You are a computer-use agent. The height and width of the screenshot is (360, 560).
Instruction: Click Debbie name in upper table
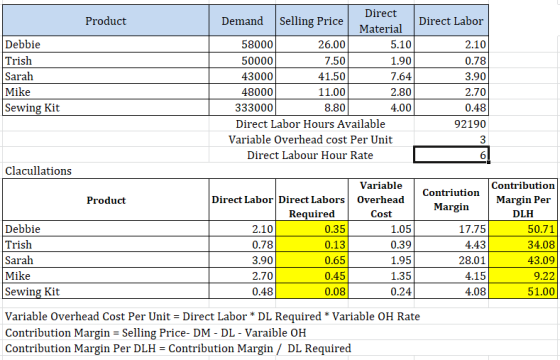click(x=106, y=44)
